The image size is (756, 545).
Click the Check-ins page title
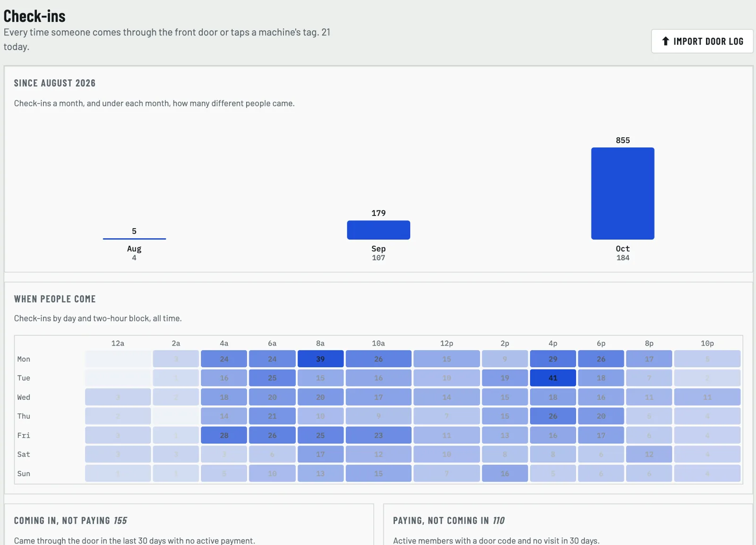click(x=34, y=16)
